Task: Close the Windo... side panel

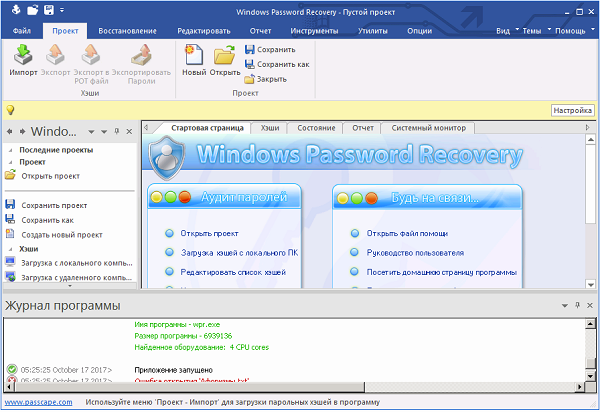Action: click(x=129, y=132)
